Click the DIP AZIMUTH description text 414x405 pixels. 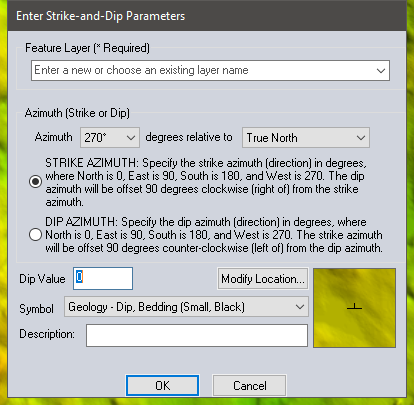214,235
